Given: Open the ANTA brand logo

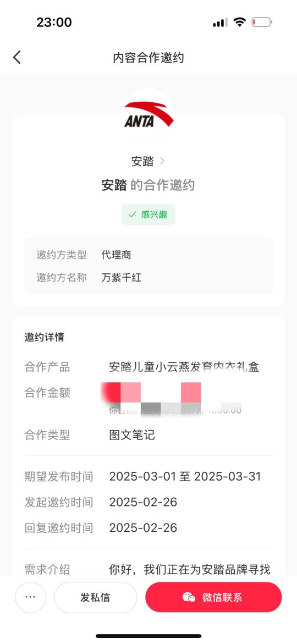Looking at the screenshot, I should click(148, 114).
